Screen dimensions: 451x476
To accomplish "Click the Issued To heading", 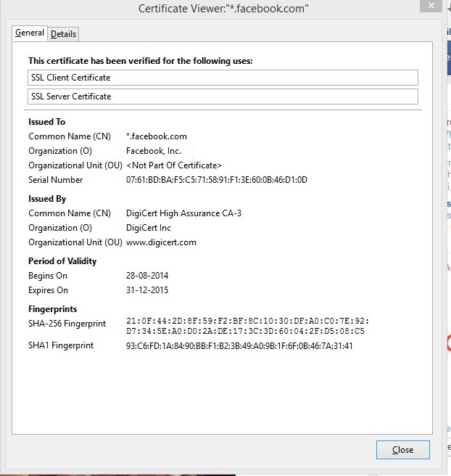I will pos(46,122).
